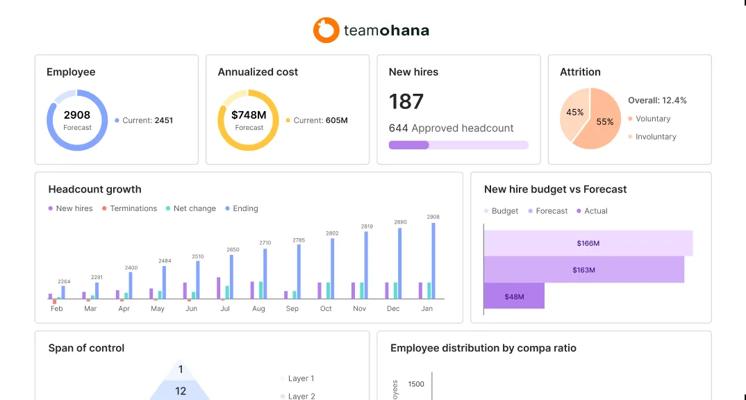The image size is (746, 400).
Task: Toggle the Ending legend item
Action: (x=242, y=208)
